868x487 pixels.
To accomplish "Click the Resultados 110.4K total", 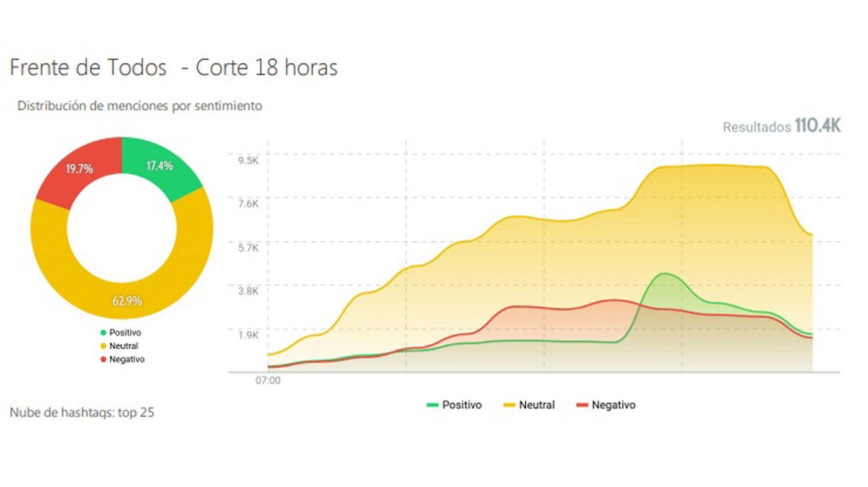I will point(782,127).
